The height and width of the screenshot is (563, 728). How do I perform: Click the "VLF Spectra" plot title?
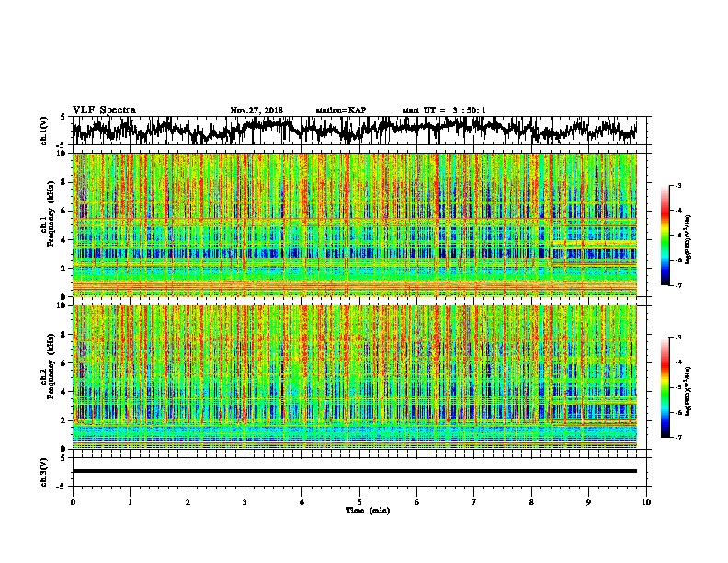click(104, 110)
